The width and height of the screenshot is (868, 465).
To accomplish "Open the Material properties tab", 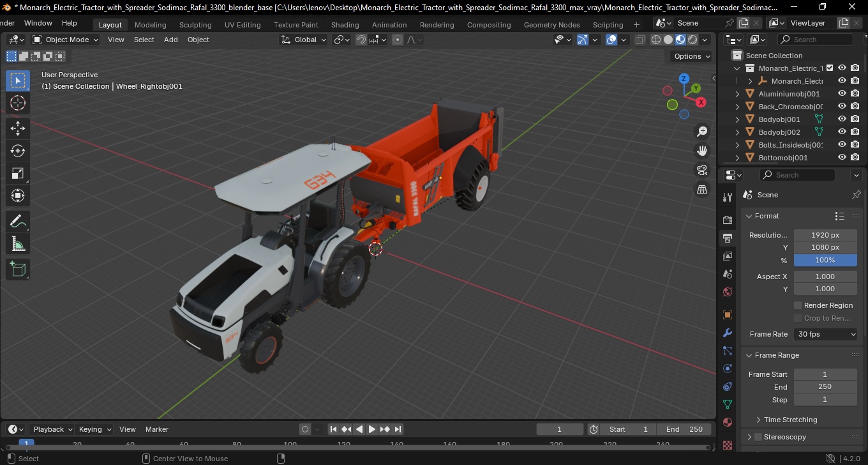I will [x=728, y=422].
